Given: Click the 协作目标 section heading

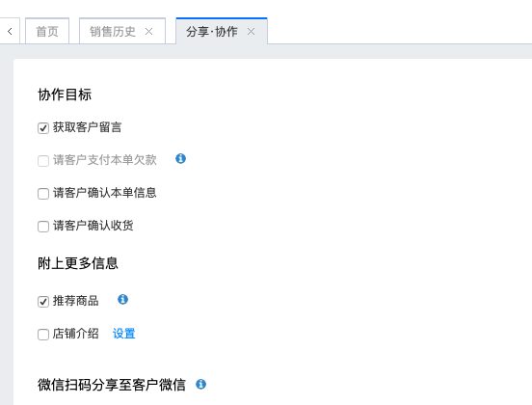Looking at the screenshot, I should point(65,94).
